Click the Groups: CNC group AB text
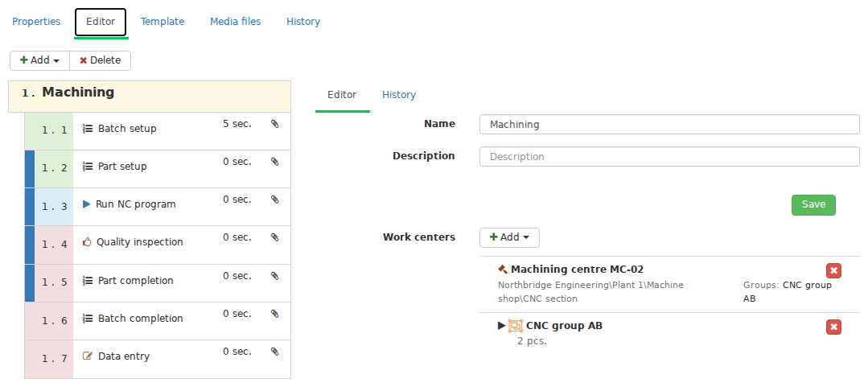 [x=788, y=292]
